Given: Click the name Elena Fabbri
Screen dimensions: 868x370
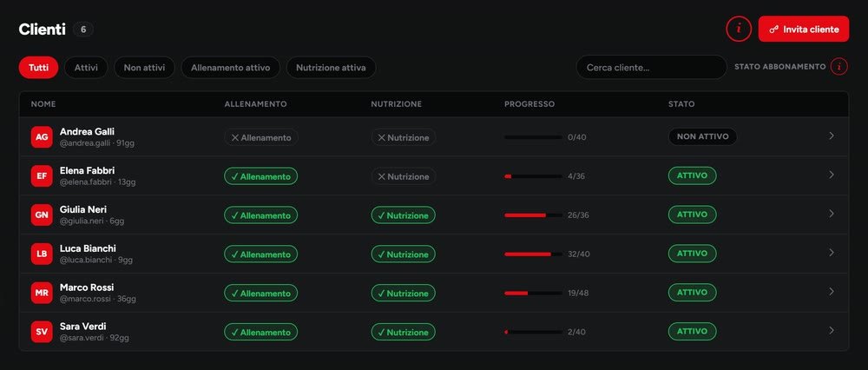Looking at the screenshot, I should (88, 170).
